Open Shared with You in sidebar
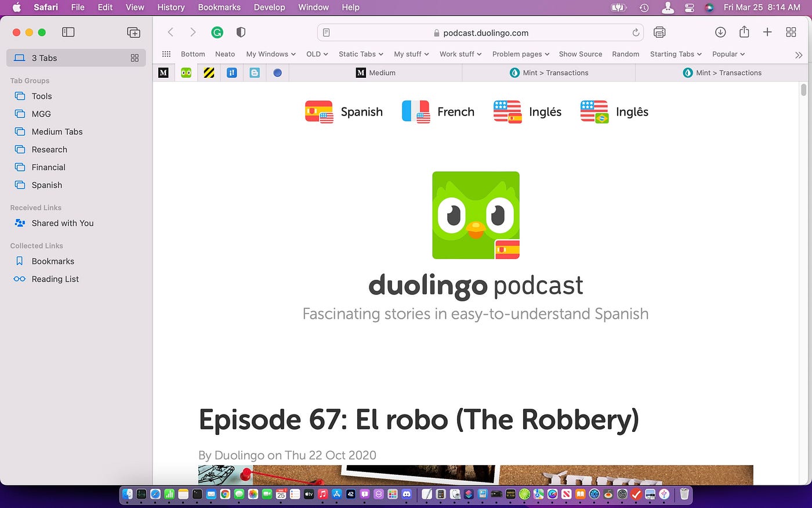Viewport: 812px width, 508px height. [62, 223]
